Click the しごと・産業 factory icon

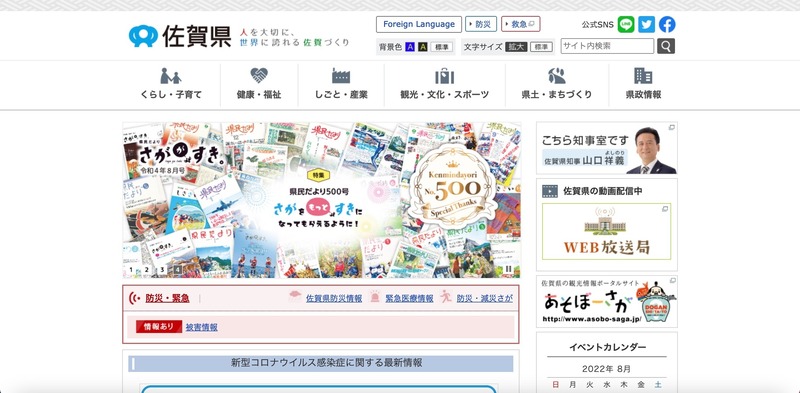[341, 76]
